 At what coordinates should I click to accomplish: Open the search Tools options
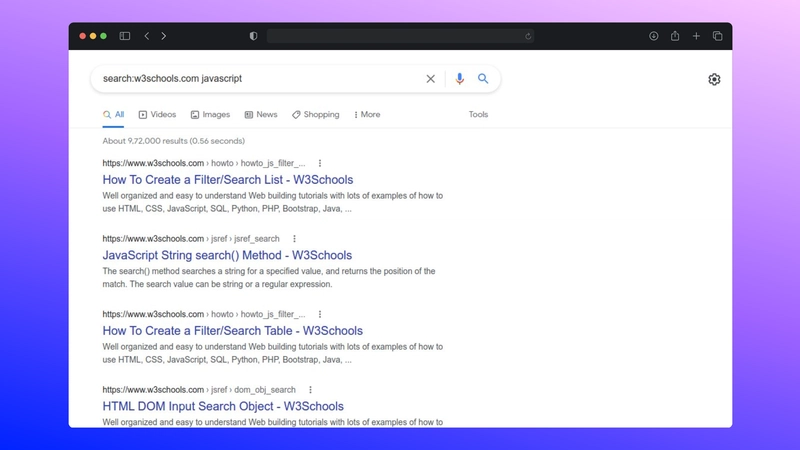(x=478, y=115)
